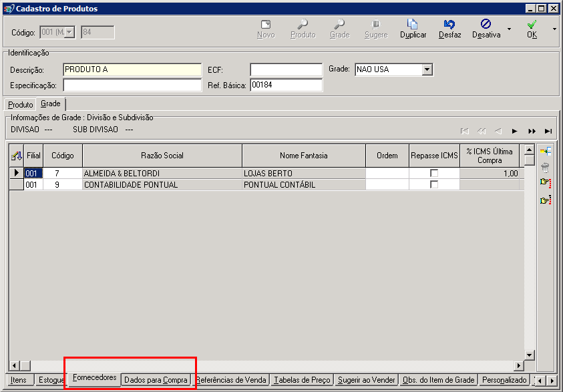Toggle Repasse ICMS for ALMEIDA & BELTORDI
Viewport: 563px width, 392px height.
(x=434, y=174)
